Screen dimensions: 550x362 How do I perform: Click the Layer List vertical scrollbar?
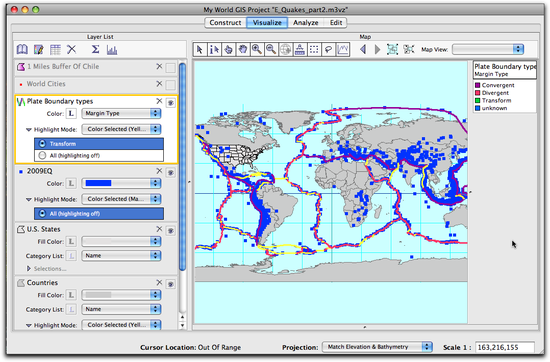click(182, 167)
